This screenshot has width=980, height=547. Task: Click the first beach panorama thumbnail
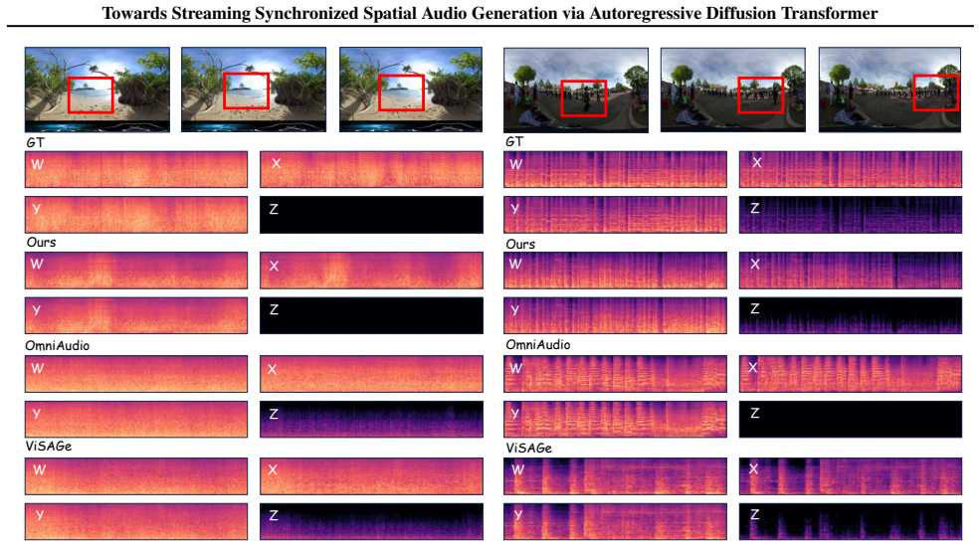(x=98, y=90)
